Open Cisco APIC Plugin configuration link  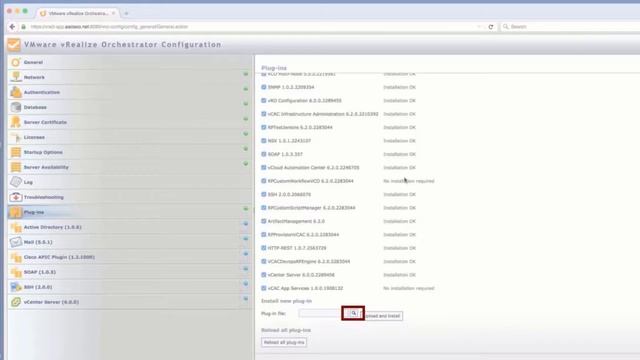[x=59, y=257]
